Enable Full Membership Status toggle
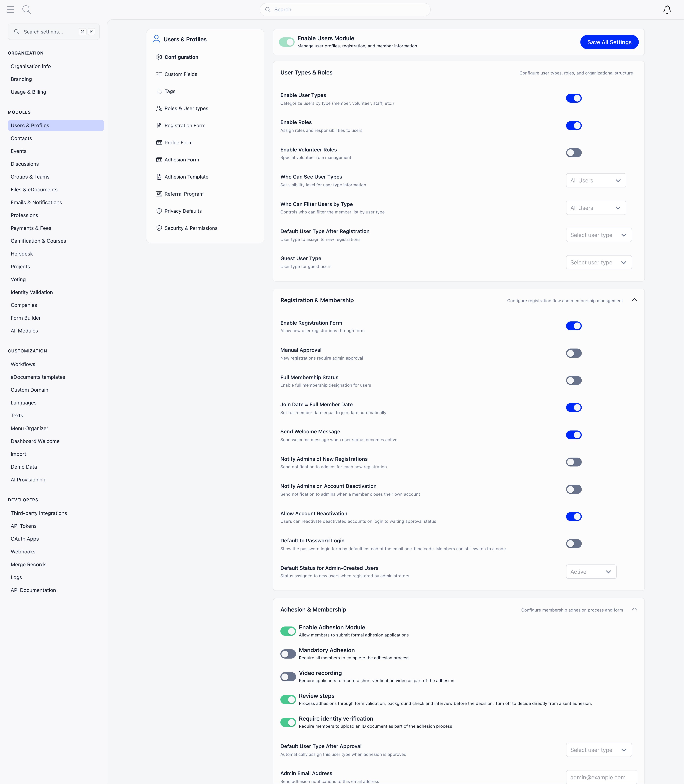This screenshot has height=784, width=684. click(574, 380)
